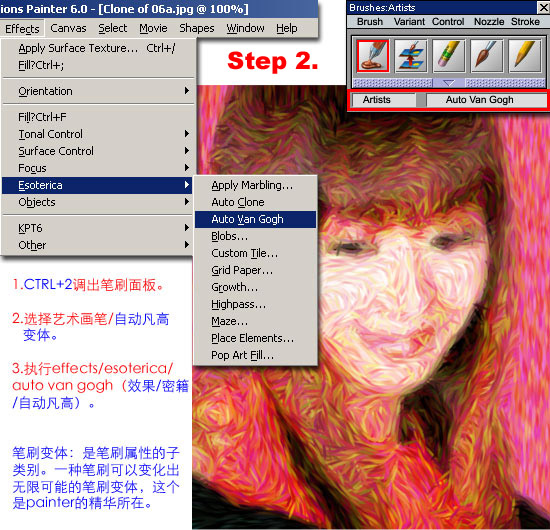Close the Brushes:Artists palette

click(543, 7)
